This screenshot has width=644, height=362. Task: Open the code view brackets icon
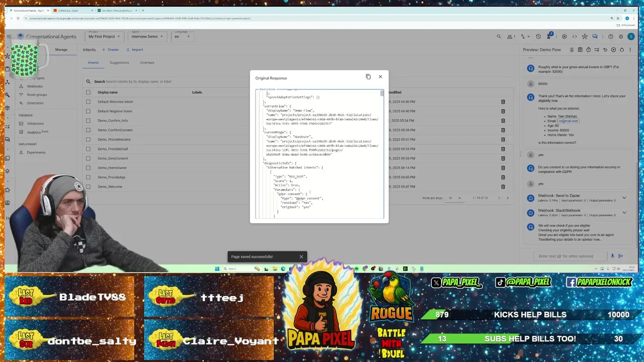point(575,36)
